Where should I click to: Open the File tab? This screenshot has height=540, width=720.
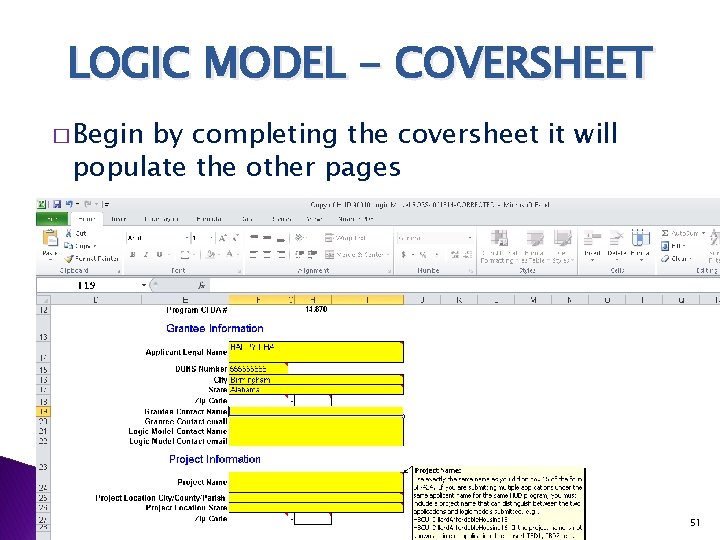click(52, 219)
